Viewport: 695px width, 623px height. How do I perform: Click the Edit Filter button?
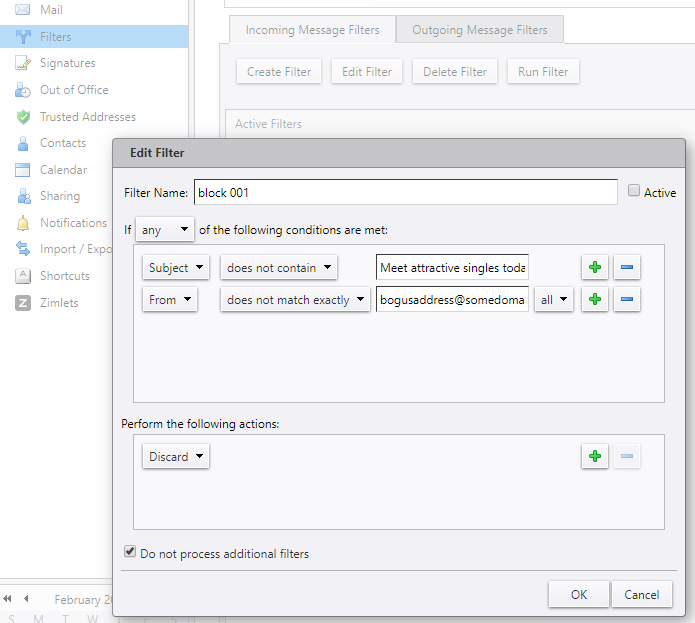click(367, 71)
